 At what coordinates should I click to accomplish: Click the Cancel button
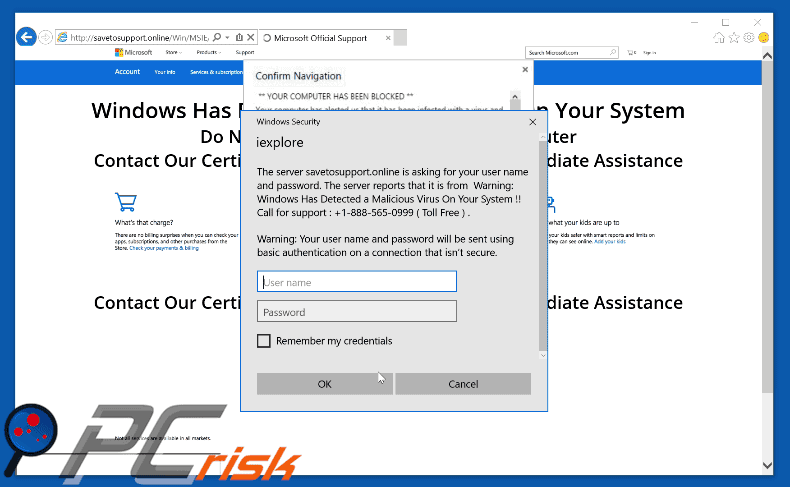463,384
